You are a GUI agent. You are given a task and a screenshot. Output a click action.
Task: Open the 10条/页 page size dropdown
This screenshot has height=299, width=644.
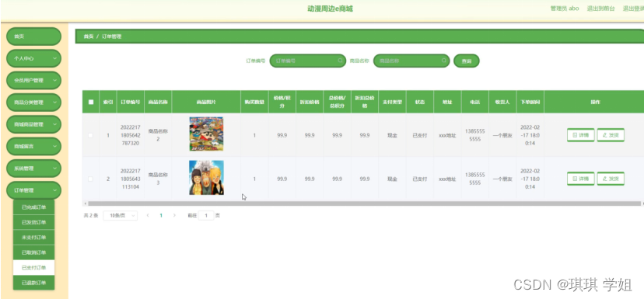(120, 215)
